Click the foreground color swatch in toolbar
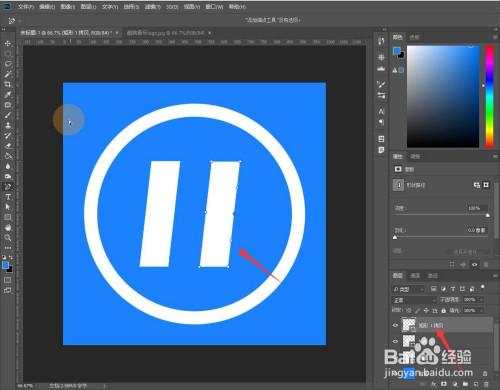Viewport: 500px width, 390px height. point(5,265)
